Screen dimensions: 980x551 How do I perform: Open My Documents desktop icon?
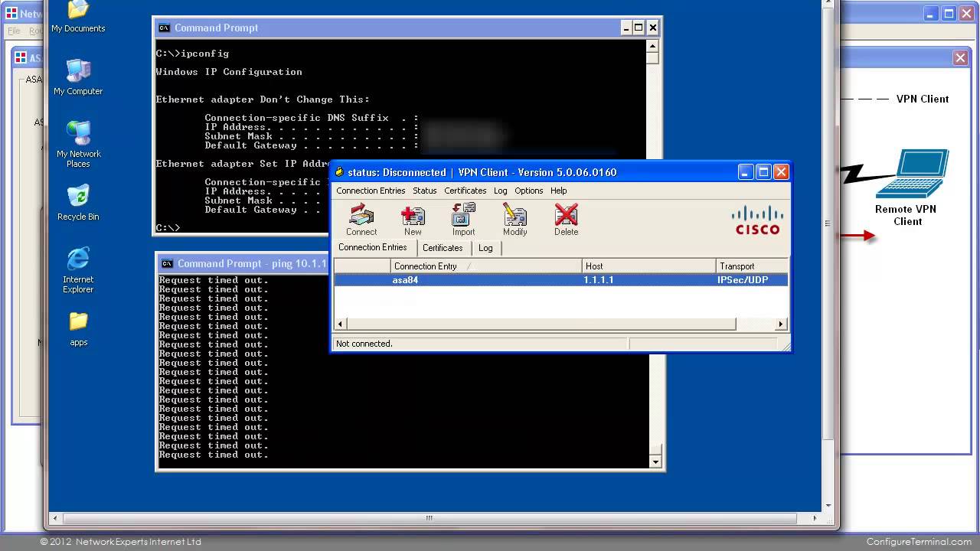78,17
